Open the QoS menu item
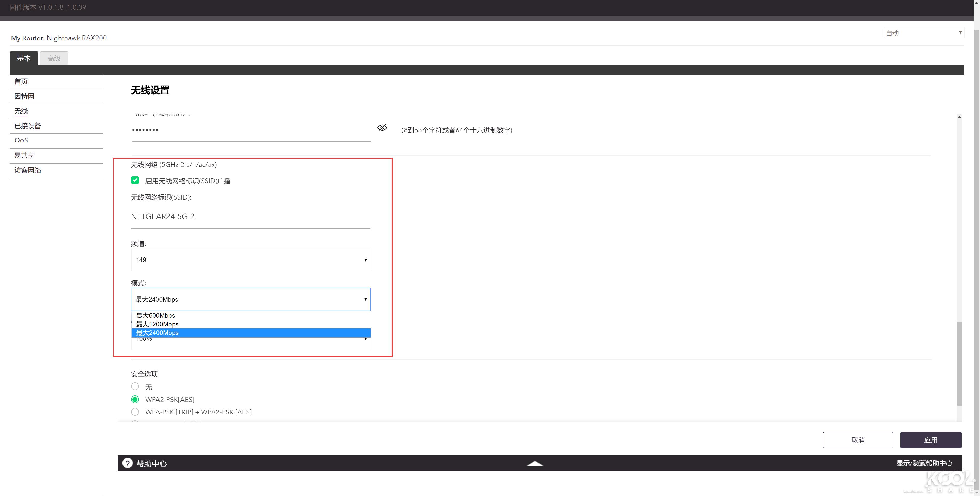980x496 pixels. [21, 140]
